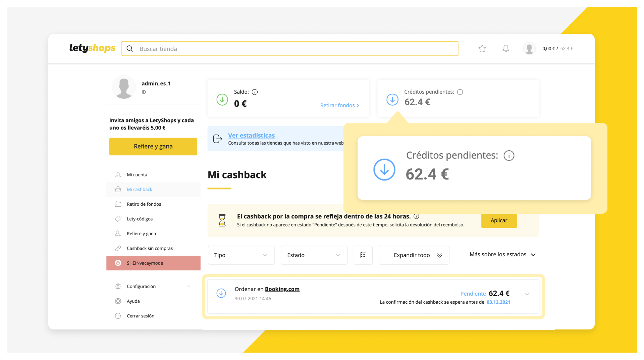Expand Más sobre los estados
644x360 pixels.
pyautogui.click(x=503, y=255)
